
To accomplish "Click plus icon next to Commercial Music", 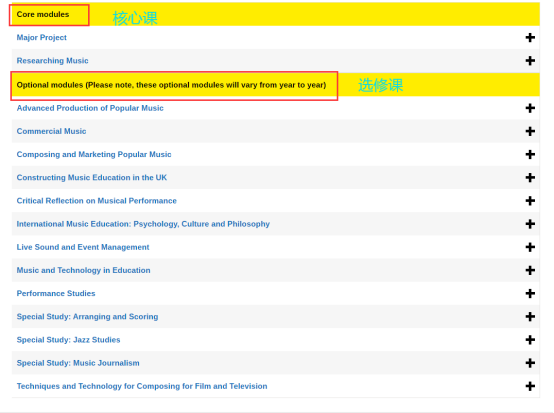I will [x=530, y=131].
